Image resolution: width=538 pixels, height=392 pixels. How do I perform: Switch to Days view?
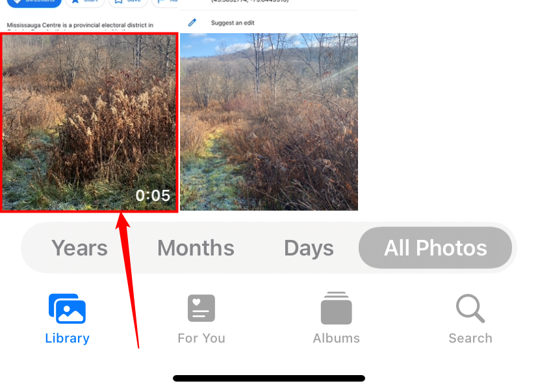pos(309,248)
